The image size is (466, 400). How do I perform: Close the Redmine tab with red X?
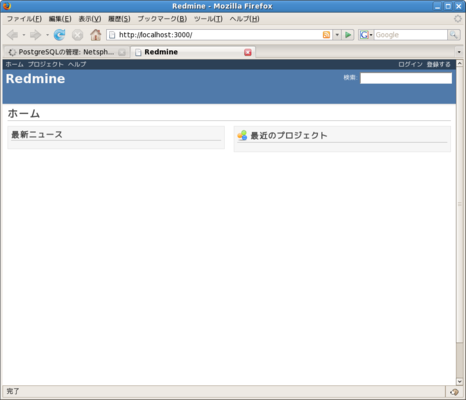[x=248, y=52]
